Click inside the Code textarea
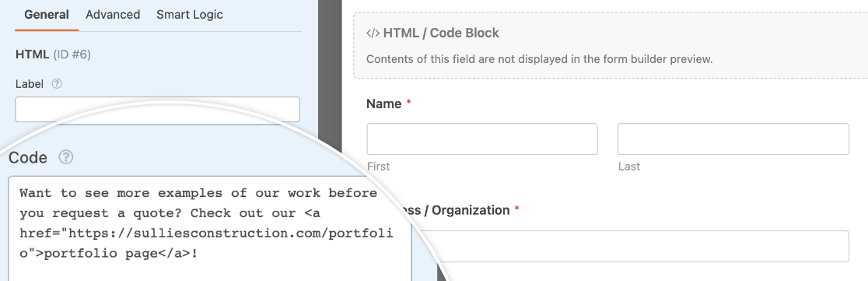The width and height of the screenshot is (868, 281). 210,229
